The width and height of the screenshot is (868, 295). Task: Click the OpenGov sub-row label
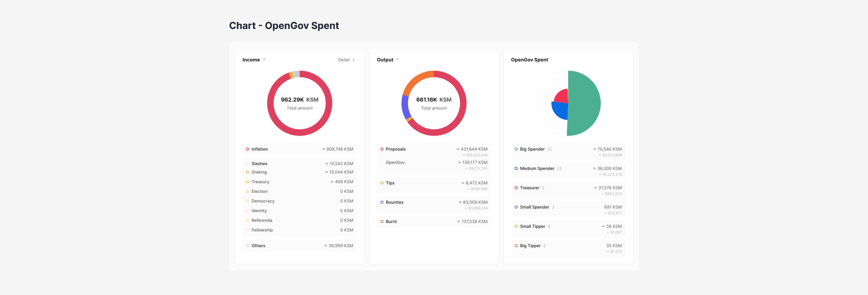(x=395, y=163)
